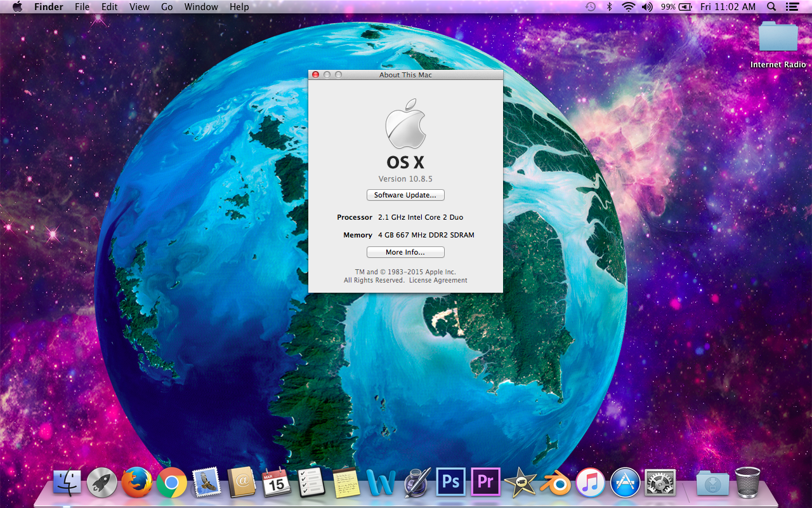Screen dimensions: 812x508
Task: Click battery 99% status indicator
Action: pyautogui.click(x=677, y=7)
